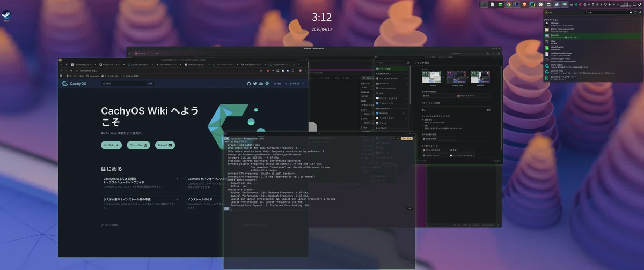Open the printer app in top panel
Image resolution: width=644 pixels, height=270 pixels.
click(x=548, y=4)
